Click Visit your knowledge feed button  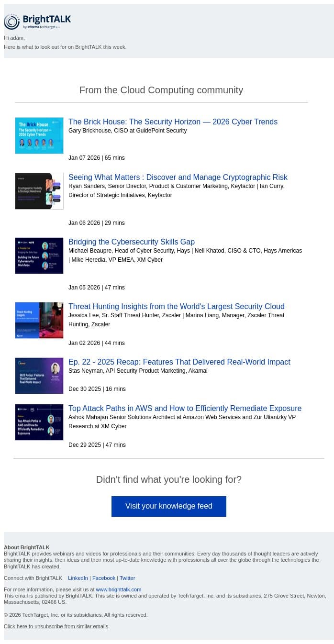pyautogui.click(x=169, y=506)
